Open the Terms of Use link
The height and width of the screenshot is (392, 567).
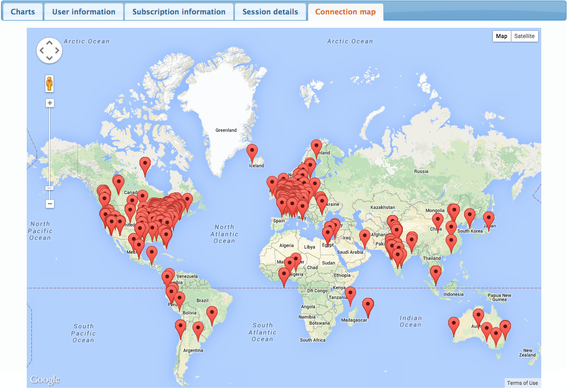522,383
